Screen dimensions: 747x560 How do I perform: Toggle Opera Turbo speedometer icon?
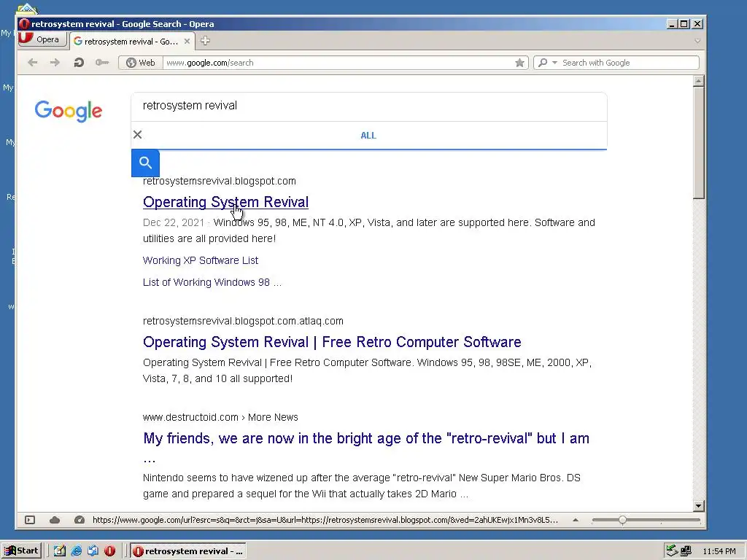tap(80, 520)
